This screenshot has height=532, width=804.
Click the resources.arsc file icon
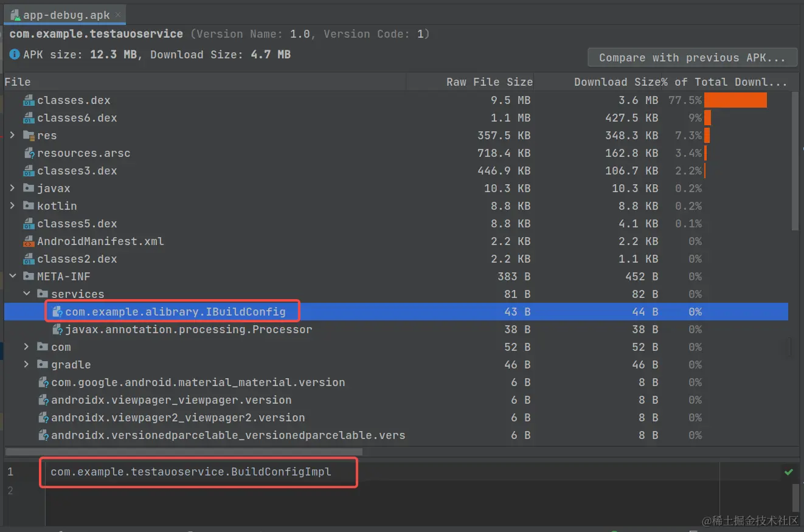pyautogui.click(x=29, y=153)
